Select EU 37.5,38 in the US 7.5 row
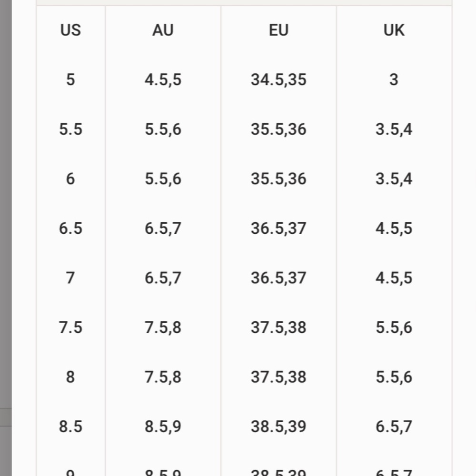 click(x=278, y=327)
